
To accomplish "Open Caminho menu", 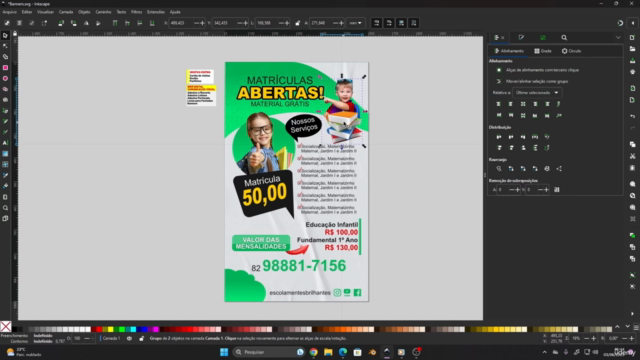I will pos(103,12).
